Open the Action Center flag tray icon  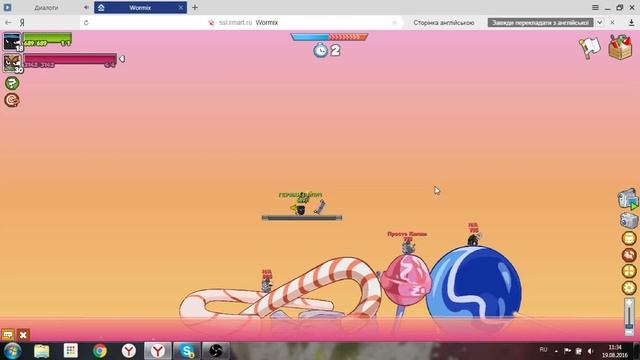coord(567,351)
